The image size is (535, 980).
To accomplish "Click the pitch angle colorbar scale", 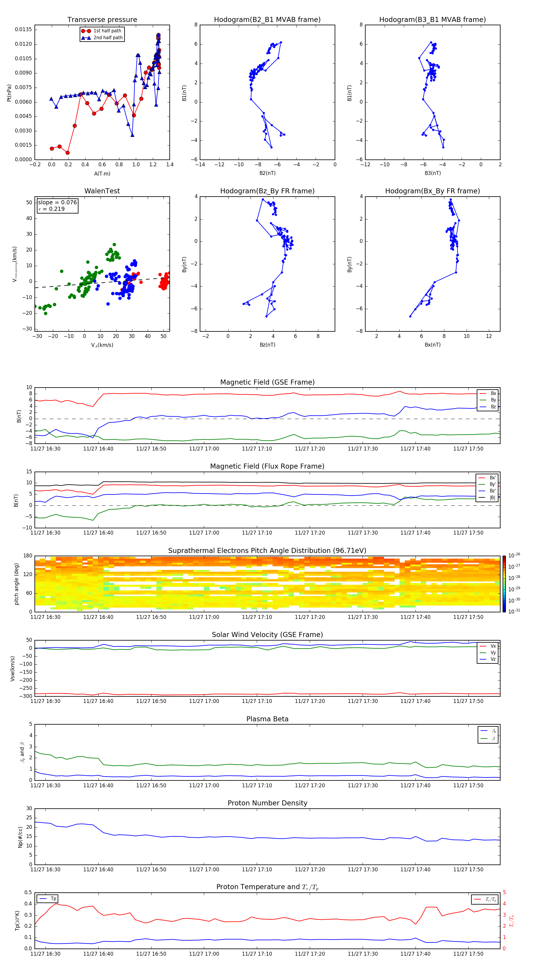I will (x=504, y=584).
